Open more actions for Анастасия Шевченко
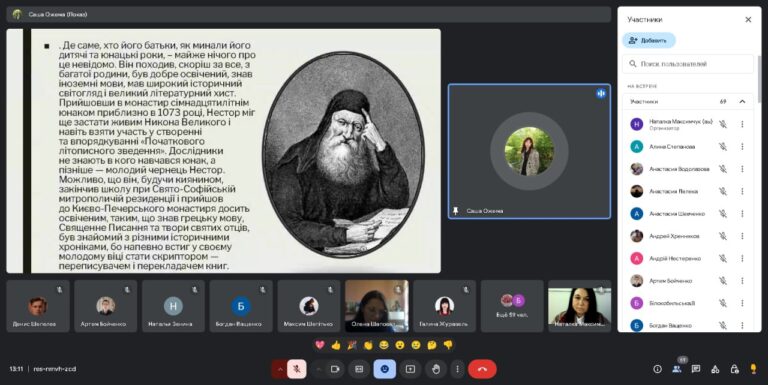This screenshot has width=768, height=385. (x=742, y=214)
